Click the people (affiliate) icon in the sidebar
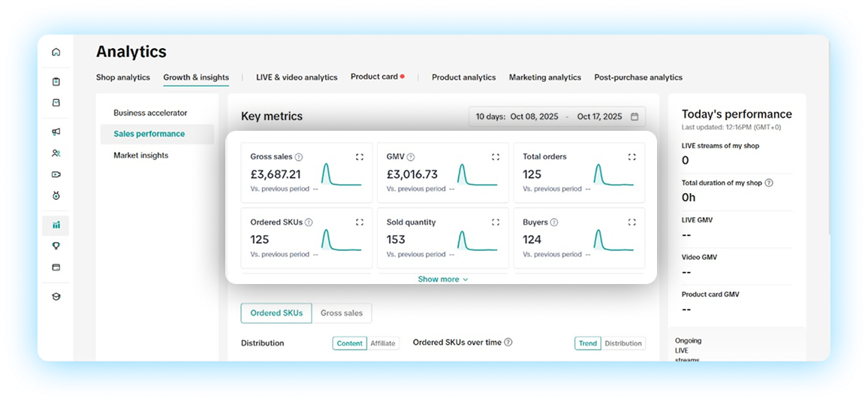The image size is (868, 402). pyautogui.click(x=56, y=153)
